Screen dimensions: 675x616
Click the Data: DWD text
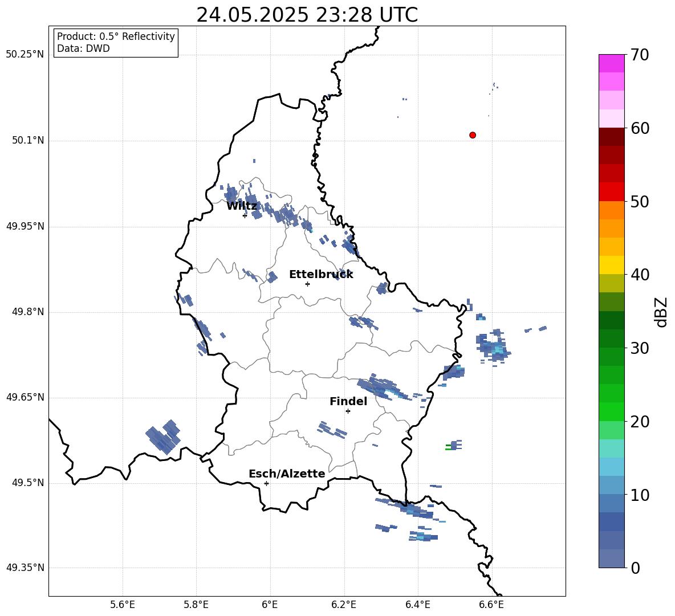coord(83,48)
